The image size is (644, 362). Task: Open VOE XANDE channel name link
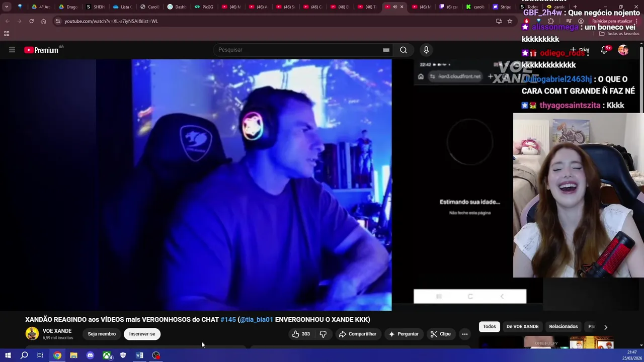click(x=57, y=331)
